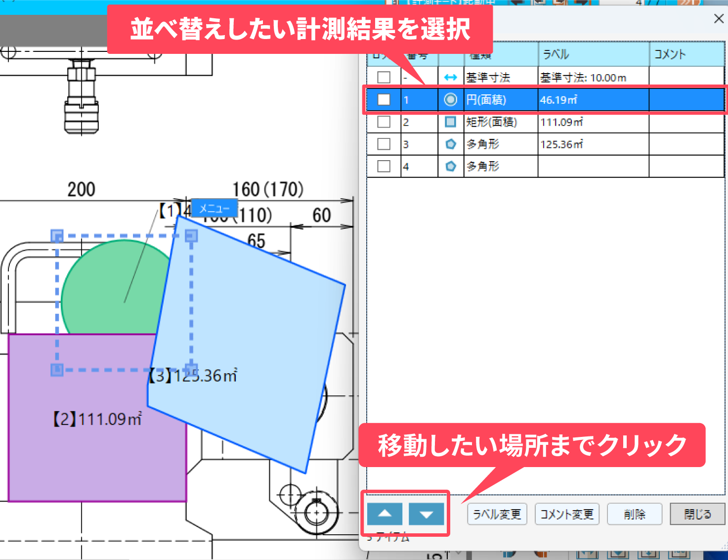728x560 pixels.
Task: Click the 閉じる button
Action: [697, 515]
